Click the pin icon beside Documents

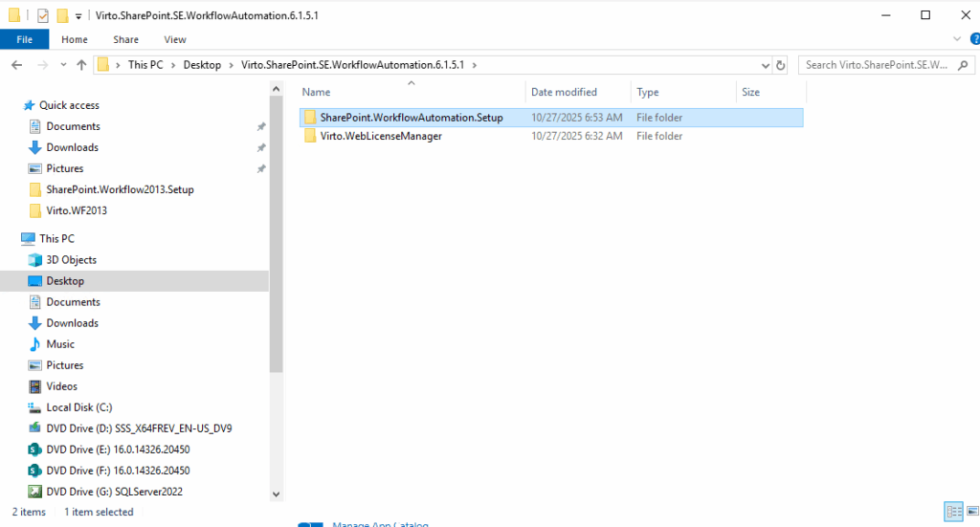[x=261, y=127]
